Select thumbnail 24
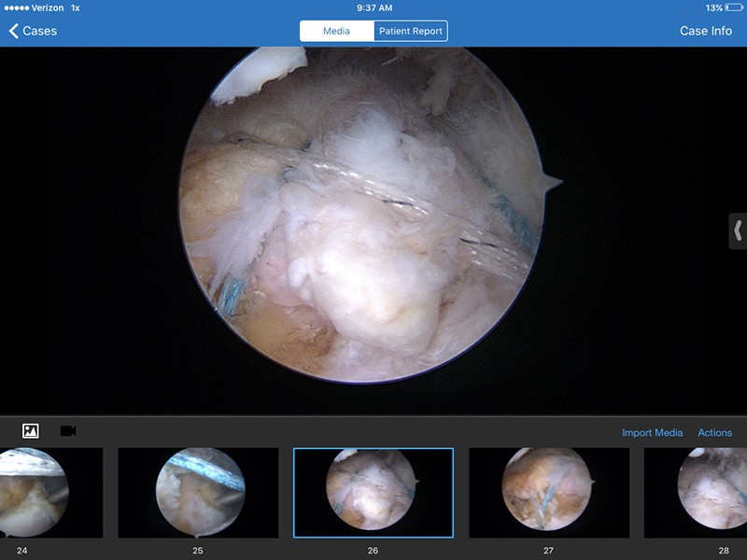 [x=51, y=493]
